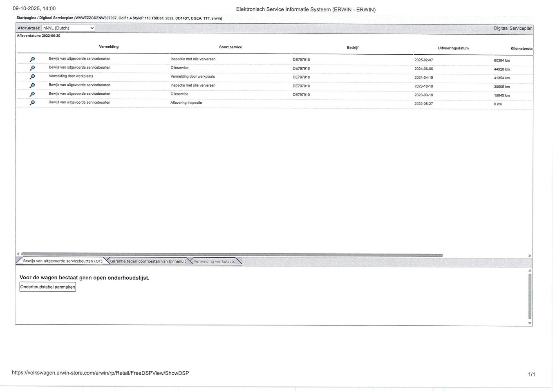The width and height of the screenshot is (555, 392).
Task: Click the Bedrijf column header
Action: point(352,48)
